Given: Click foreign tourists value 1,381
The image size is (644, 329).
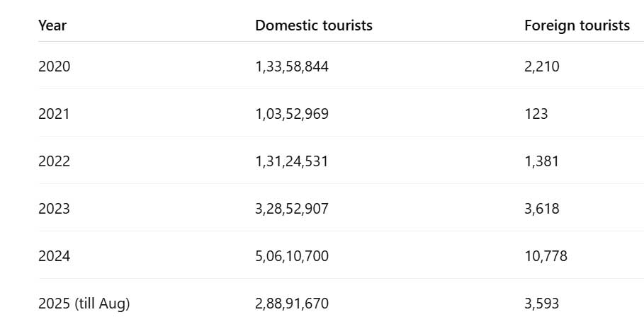Looking at the screenshot, I should (542, 161).
